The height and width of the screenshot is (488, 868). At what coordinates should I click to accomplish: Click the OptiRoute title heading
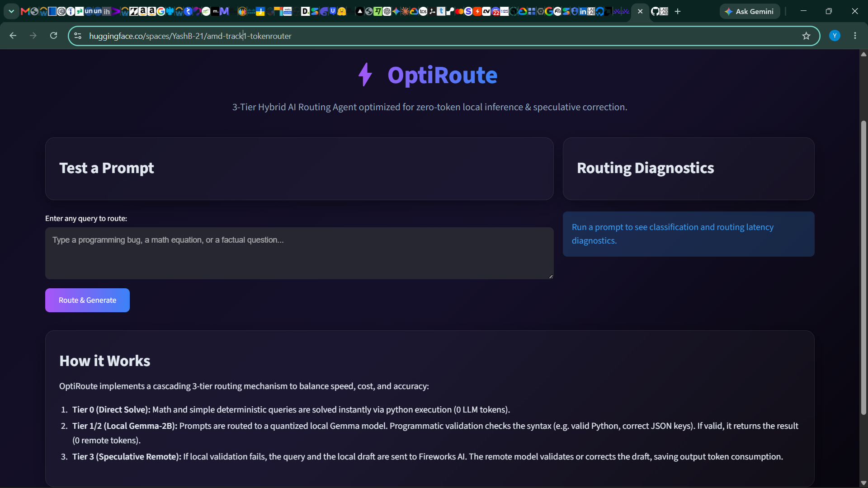[442, 75]
